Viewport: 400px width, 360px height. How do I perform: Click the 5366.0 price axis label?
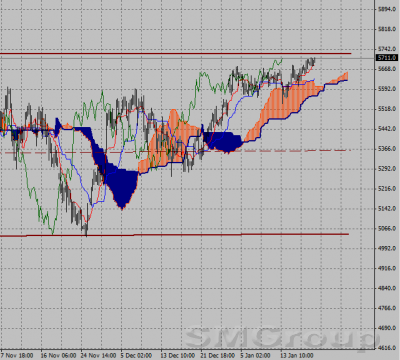pos(387,149)
